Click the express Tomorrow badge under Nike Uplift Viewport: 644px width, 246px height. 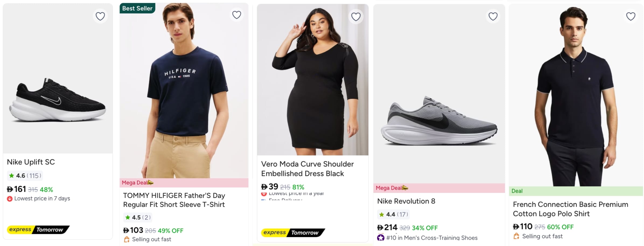click(x=38, y=230)
